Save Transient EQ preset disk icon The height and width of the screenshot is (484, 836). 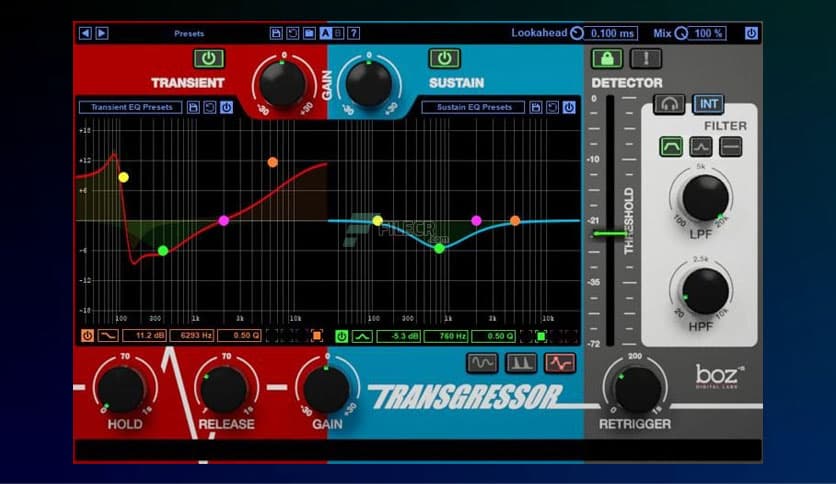[x=193, y=107]
